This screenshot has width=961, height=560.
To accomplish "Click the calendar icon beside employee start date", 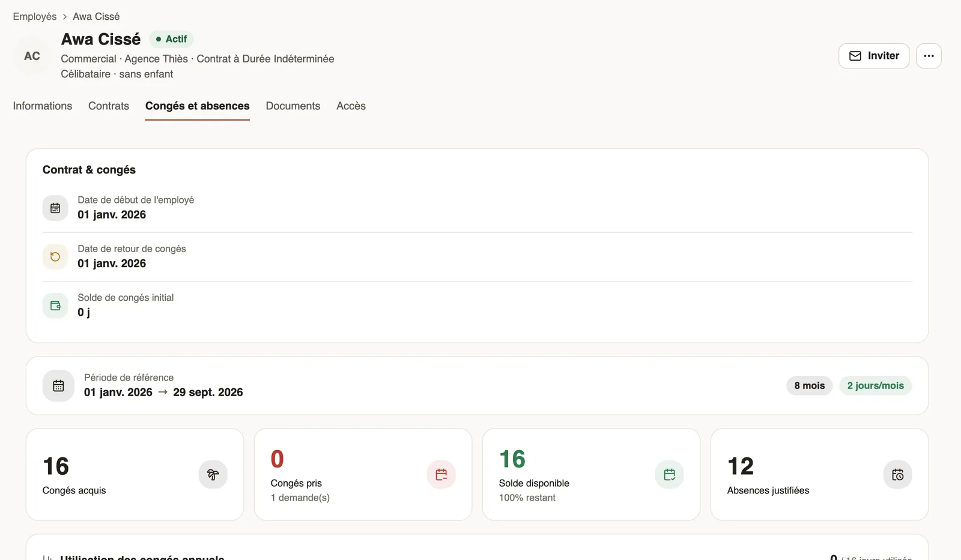I will 55,208.
